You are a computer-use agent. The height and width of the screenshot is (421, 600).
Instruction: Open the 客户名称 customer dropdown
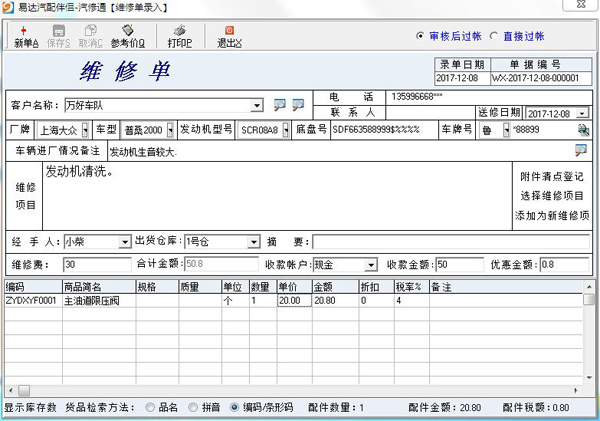(x=257, y=105)
